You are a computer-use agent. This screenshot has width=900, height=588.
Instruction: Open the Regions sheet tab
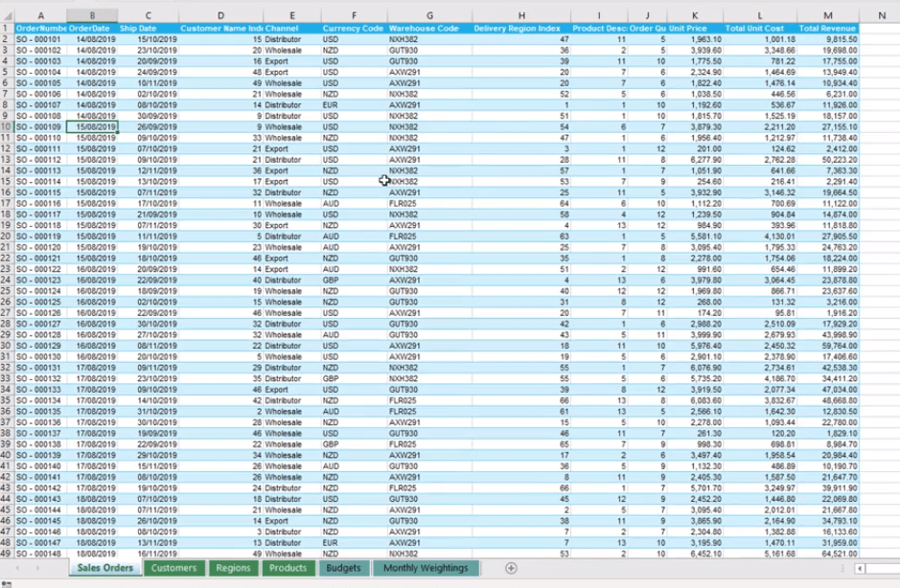point(233,568)
